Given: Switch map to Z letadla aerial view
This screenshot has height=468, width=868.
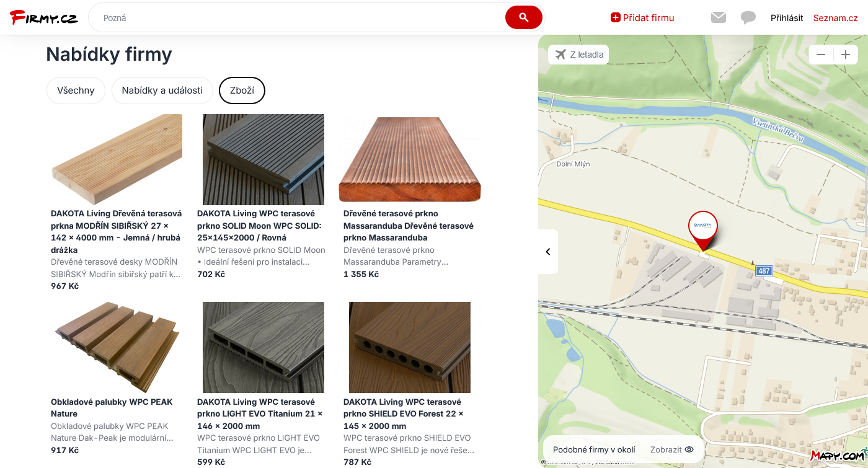Looking at the screenshot, I should pos(578,55).
